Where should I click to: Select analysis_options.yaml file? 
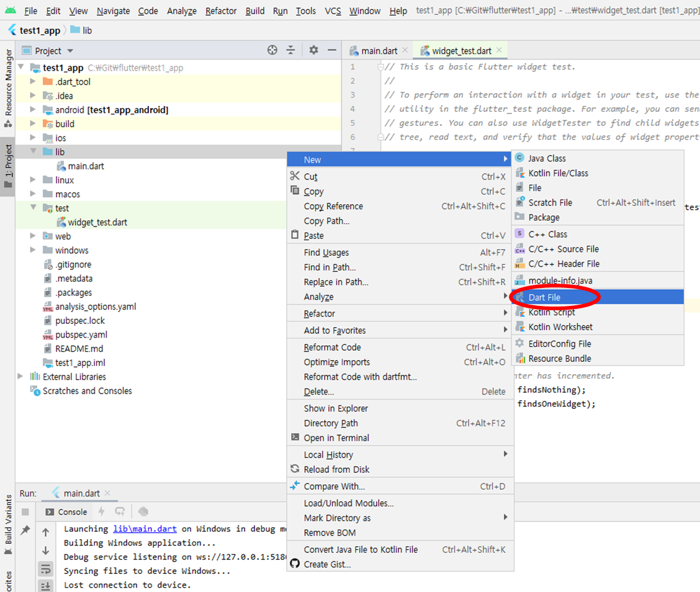(89, 307)
